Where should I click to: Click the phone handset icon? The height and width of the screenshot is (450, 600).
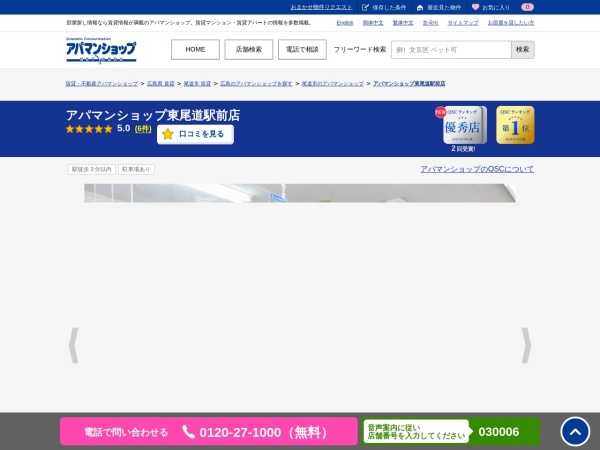click(188, 432)
